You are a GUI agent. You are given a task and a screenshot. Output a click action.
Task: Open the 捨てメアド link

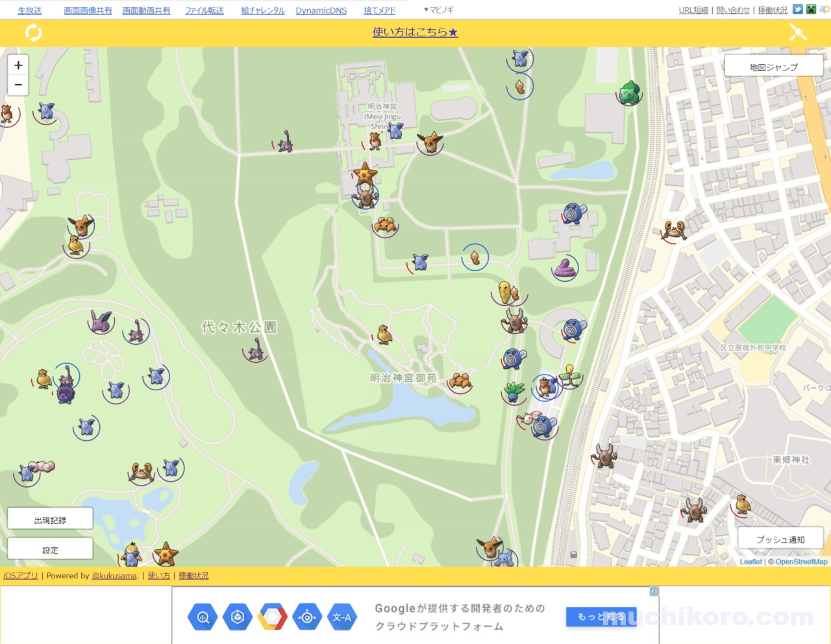(x=380, y=10)
